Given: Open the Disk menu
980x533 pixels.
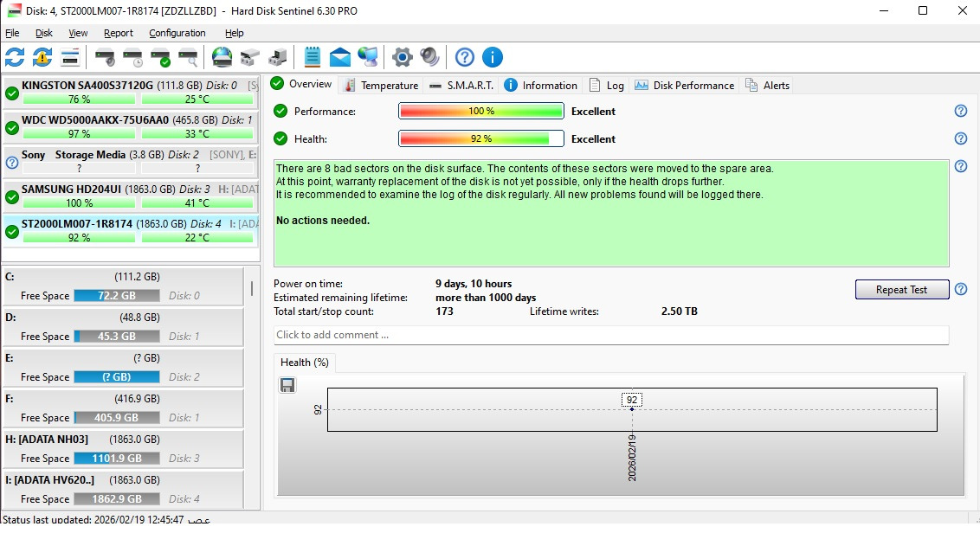Looking at the screenshot, I should [x=44, y=33].
